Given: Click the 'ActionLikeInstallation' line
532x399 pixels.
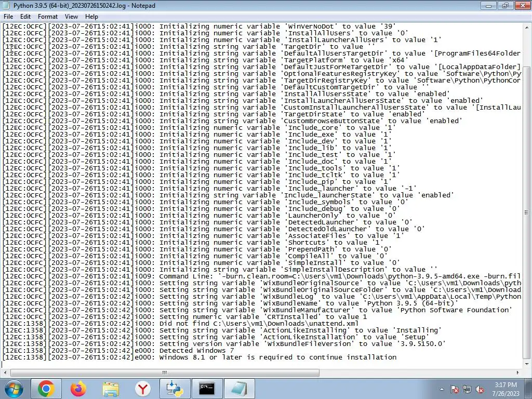Looking at the screenshot, I should pos(216,337).
